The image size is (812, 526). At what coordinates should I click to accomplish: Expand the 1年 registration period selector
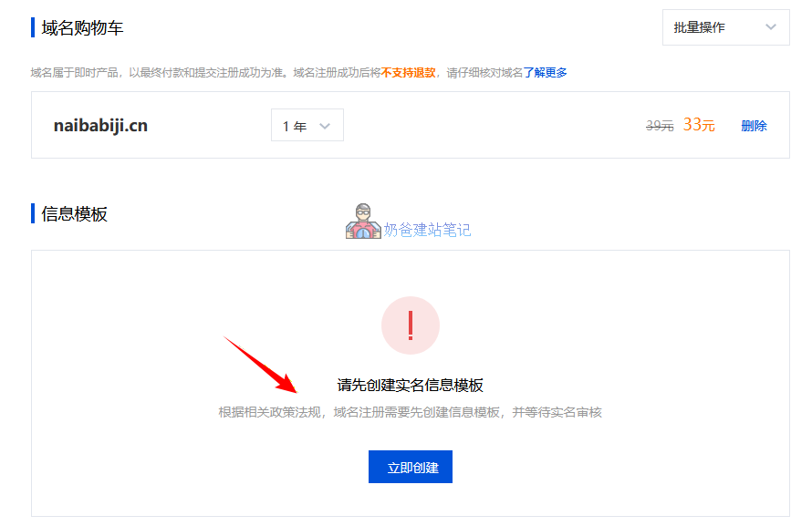[307, 125]
